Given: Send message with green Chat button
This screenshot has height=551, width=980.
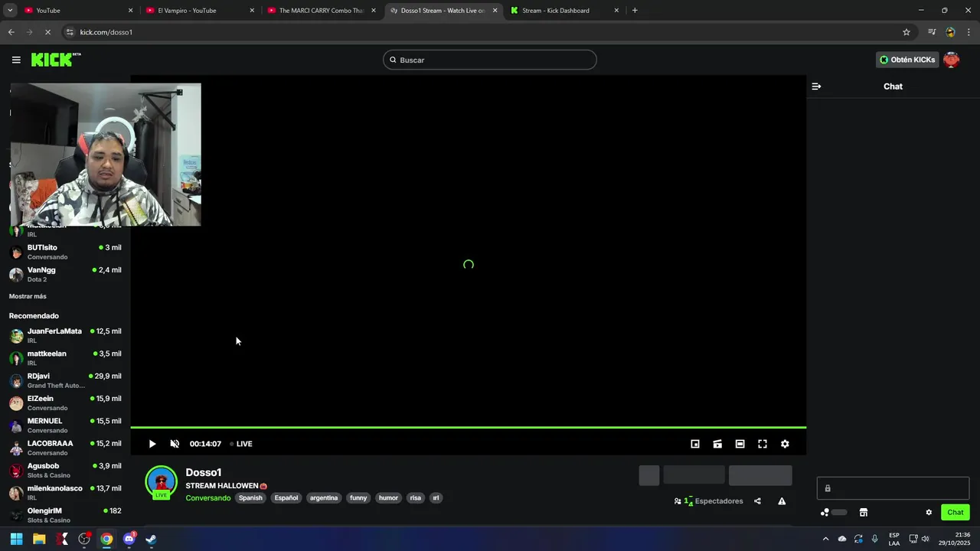Looking at the screenshot, I should click(955, 513).
